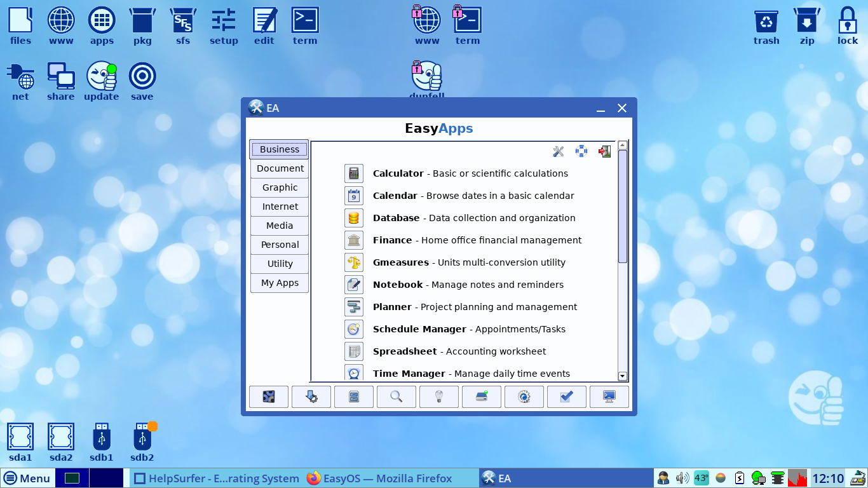This screenshot has width=868, height=488.
Task: Open the Internet category tab
Action: (279, 207)
